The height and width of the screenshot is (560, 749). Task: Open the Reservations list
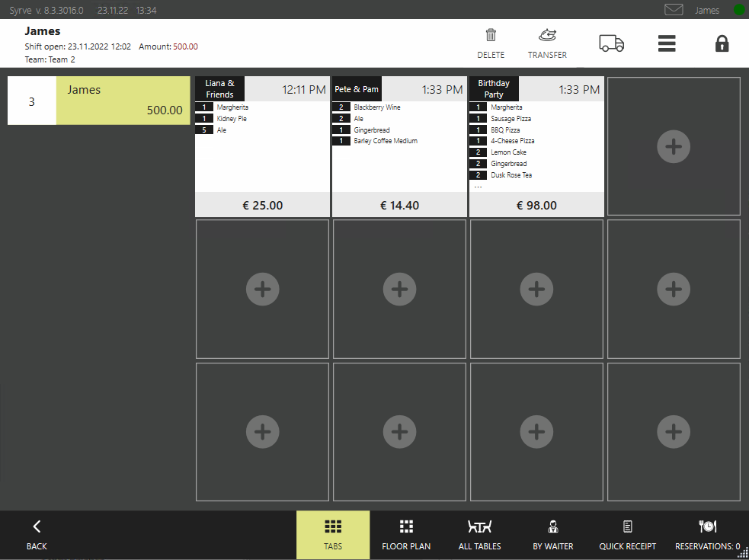coord(707,535)
